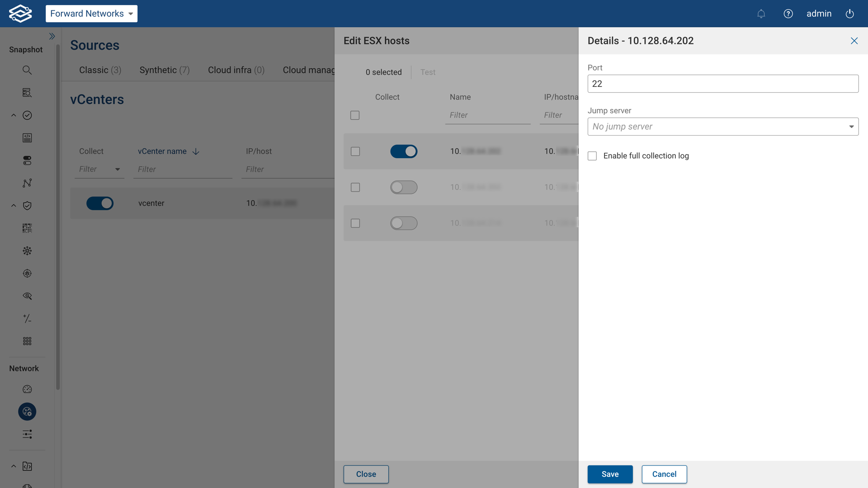Select the globe with gear Sources icon
Screen dimensions: 868x488
pos(27,412)
